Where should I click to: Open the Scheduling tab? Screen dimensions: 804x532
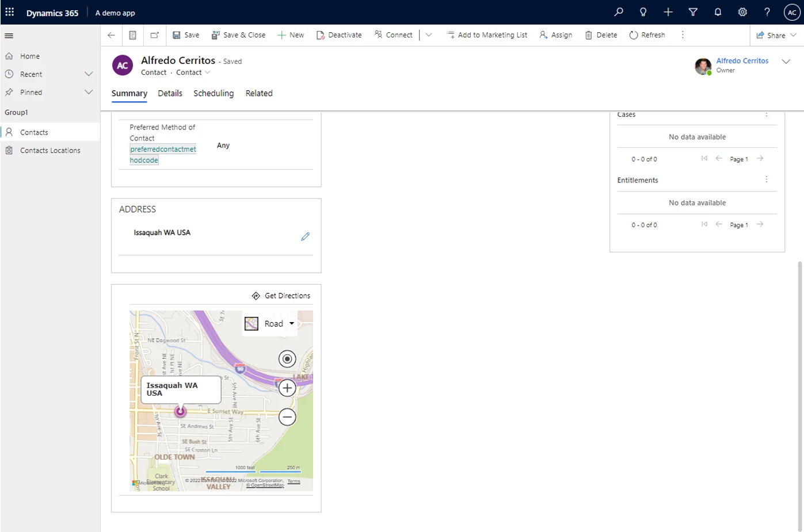(x=214, y=93)
